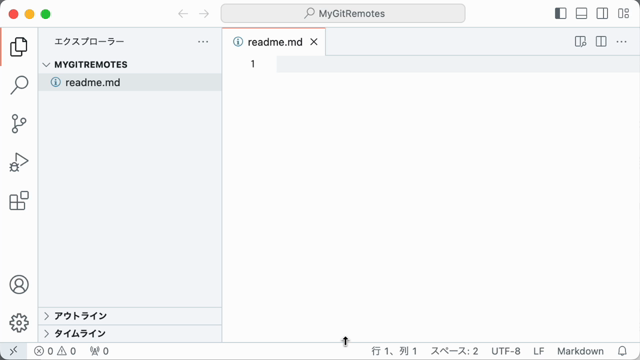Select language mode via Markdown

click(x=580, y=351)
